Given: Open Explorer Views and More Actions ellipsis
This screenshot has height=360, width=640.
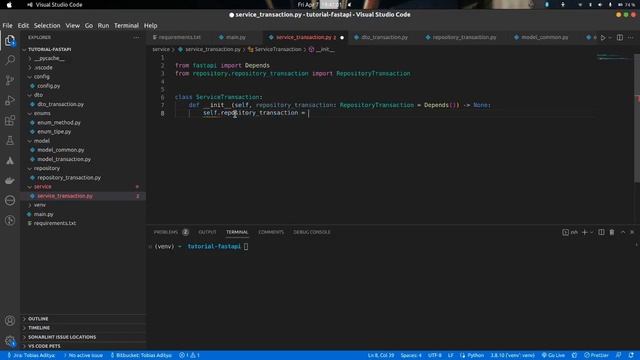Looking at the screenshot, I should pos(136,38).
